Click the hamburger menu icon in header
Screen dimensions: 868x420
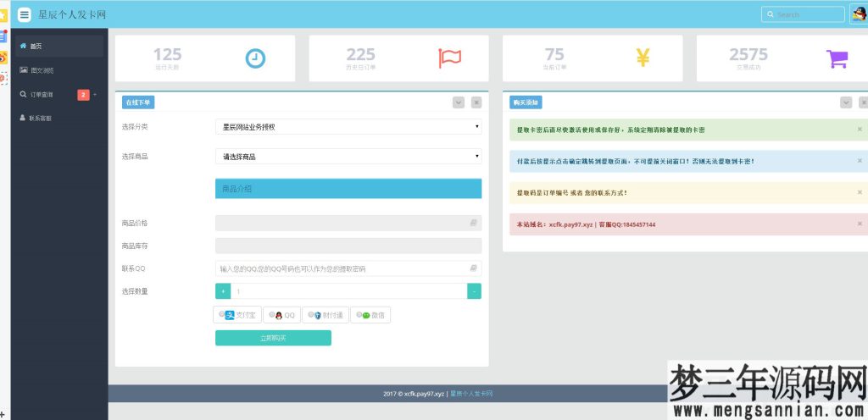24,14
